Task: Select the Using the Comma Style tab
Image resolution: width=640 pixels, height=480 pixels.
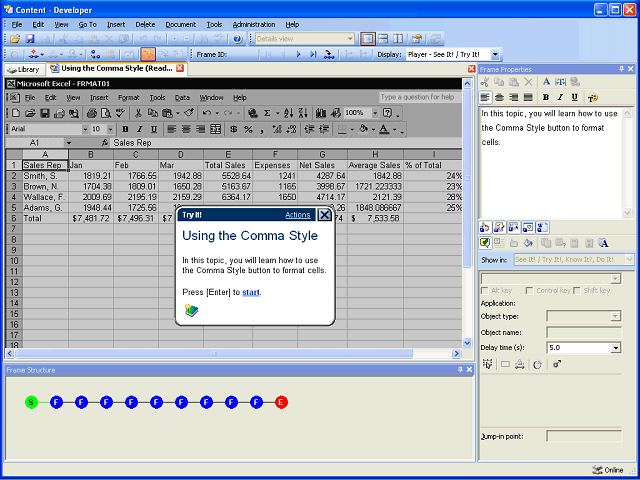Action: [x=117, y=68]
